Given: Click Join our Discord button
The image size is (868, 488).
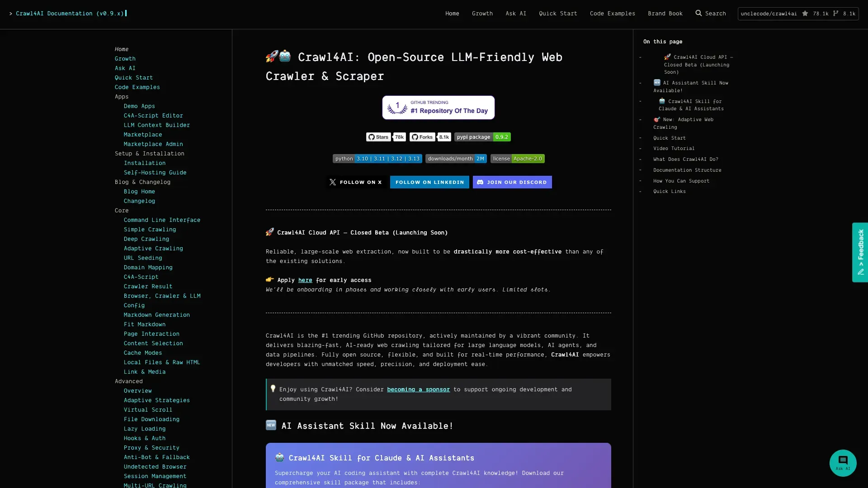Looking at the screenshot, I should coord(512,182).
